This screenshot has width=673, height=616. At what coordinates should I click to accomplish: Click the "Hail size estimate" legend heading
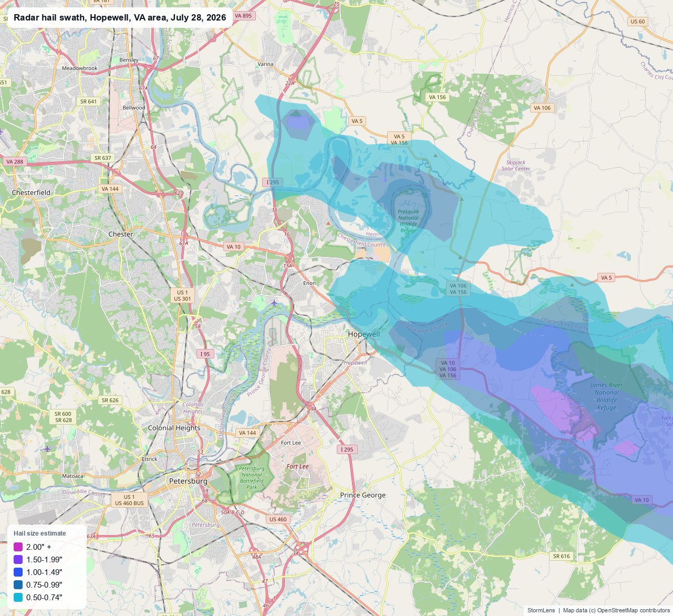(x=40, y=533)
